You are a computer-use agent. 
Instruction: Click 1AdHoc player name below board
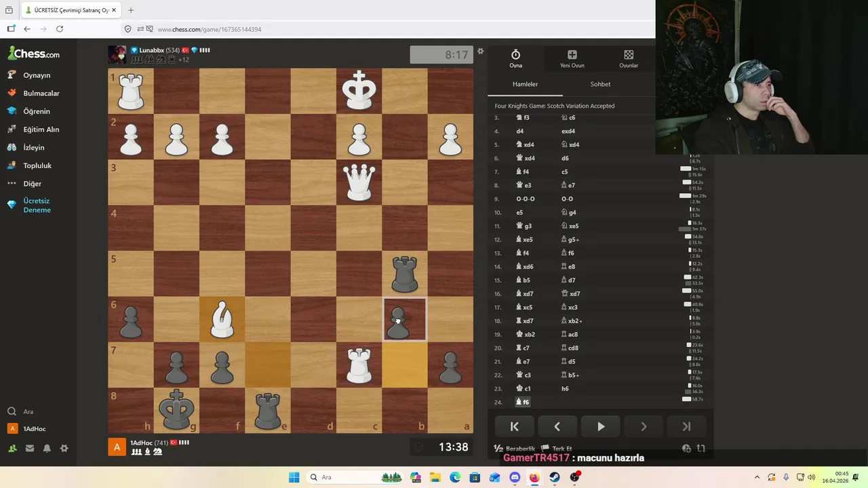click(x=141, y=443)
